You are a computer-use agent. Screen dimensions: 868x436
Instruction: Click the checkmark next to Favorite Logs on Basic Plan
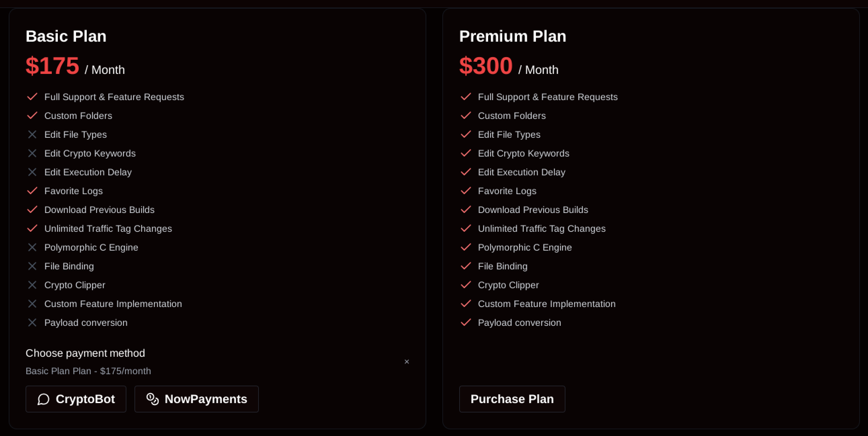pyautogui.click(x=32, y=190)
